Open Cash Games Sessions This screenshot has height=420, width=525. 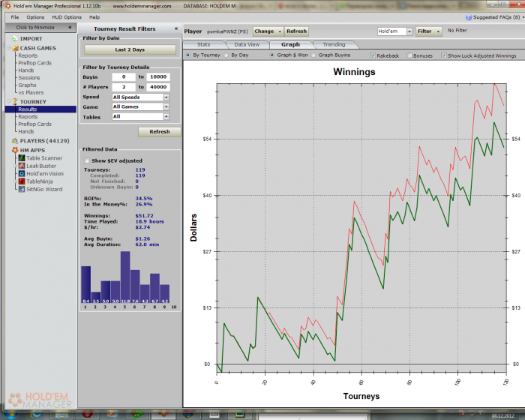tap(29, 78)
